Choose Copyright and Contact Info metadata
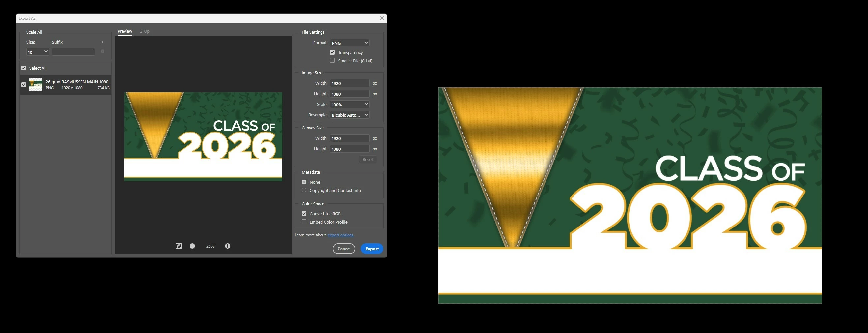 (x=304, y=190)
